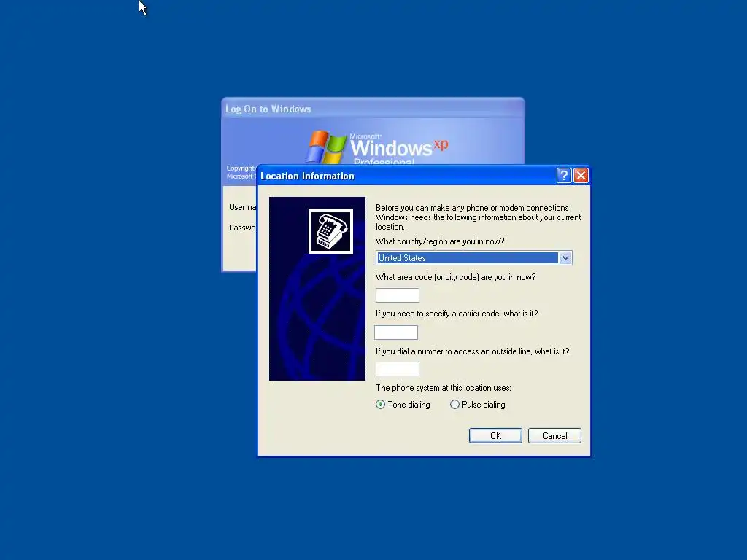This screenshot has width=747, height=560.
Task: Click the telephone icon in Location Information
Action: click(330, 231)
